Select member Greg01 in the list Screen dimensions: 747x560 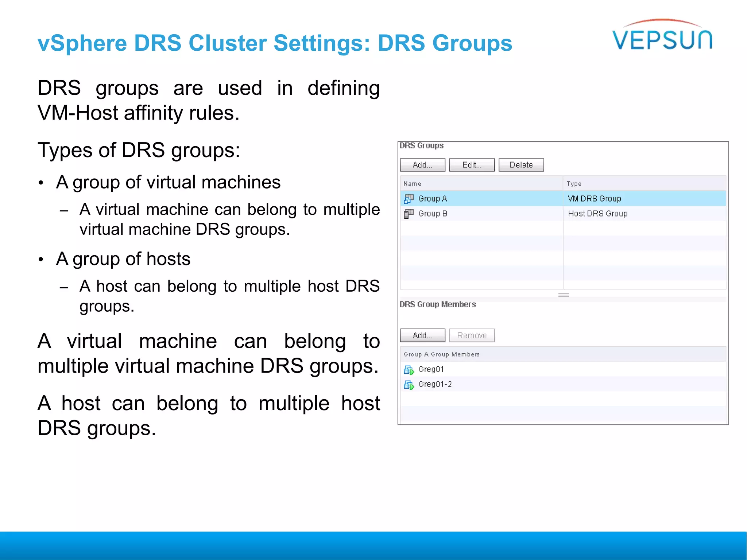[431, 369]
